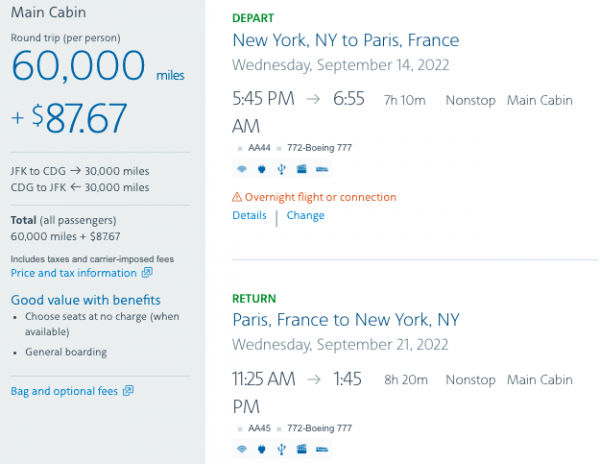The height and width of the screenshot is (464, 600).
Task: Click the in-flight entertainment icon on return flight
Action: tap(301, 448)
